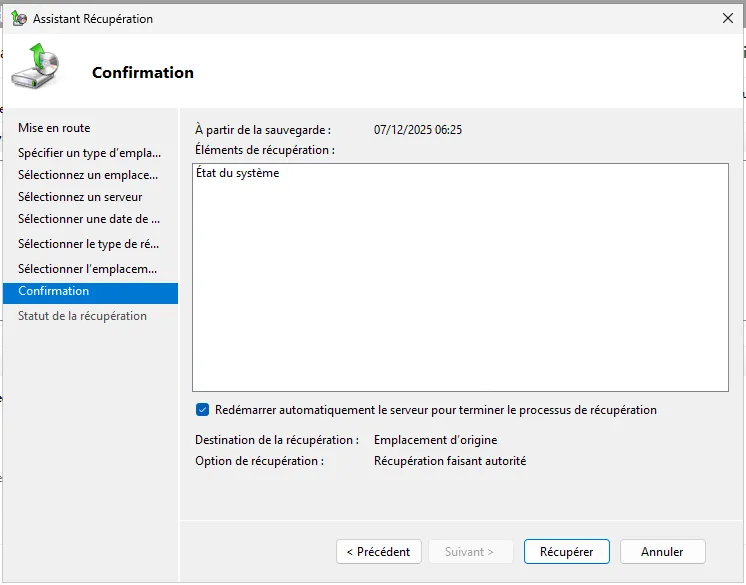
Task: Toggle the automatic server restart checkbox
Action: click(203, 410)
